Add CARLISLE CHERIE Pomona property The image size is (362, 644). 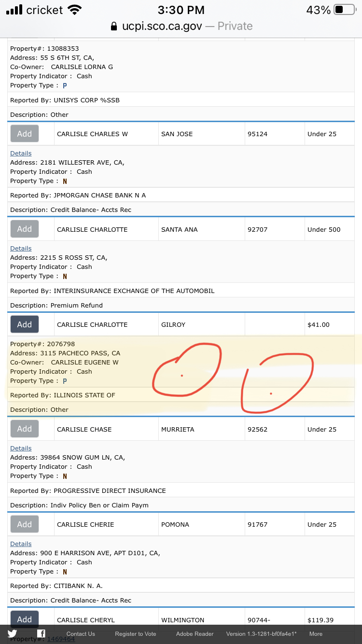(x=25, y=524)
